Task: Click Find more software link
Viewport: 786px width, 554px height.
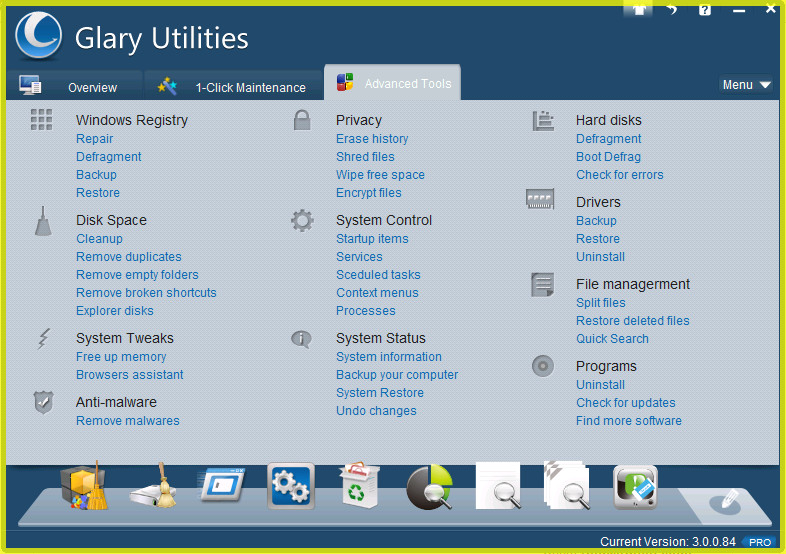Action: pyautogui.click(x=629, y=421)
